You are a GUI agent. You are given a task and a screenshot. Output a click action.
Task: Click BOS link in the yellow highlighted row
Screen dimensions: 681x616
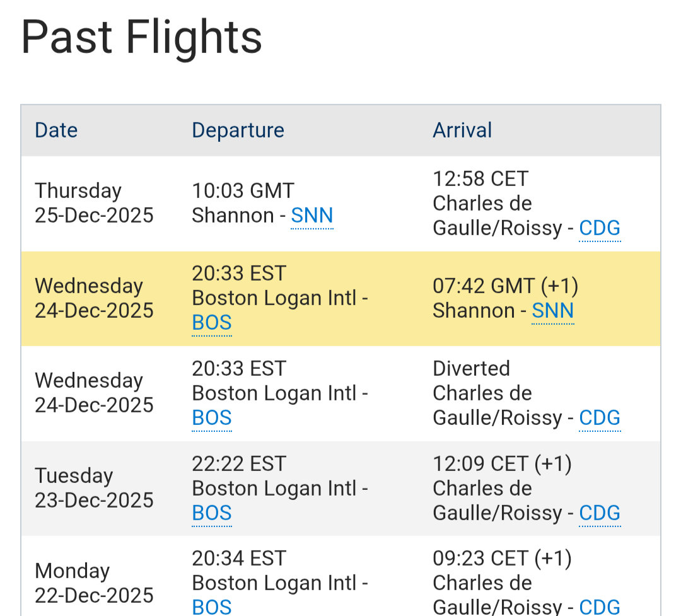click(x=212, y=323)
